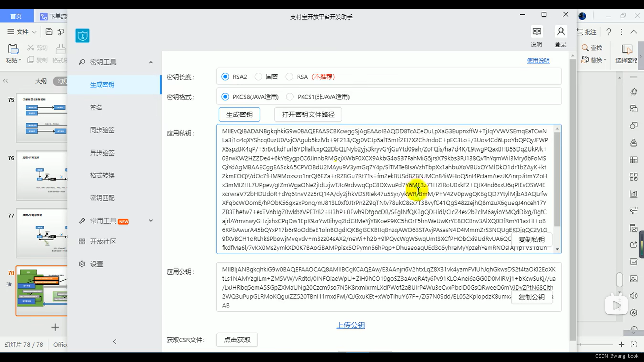The width and height of the screenshot is (644, 362).
Task: Click the WPS fit-to-window icon
Action: (634, 344)
